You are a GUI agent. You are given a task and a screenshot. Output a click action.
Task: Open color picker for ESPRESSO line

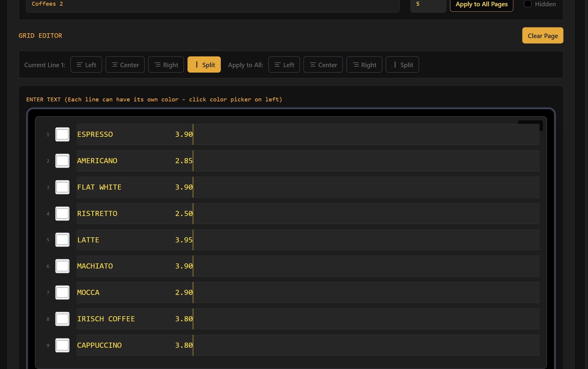click(x=62, y=135)
